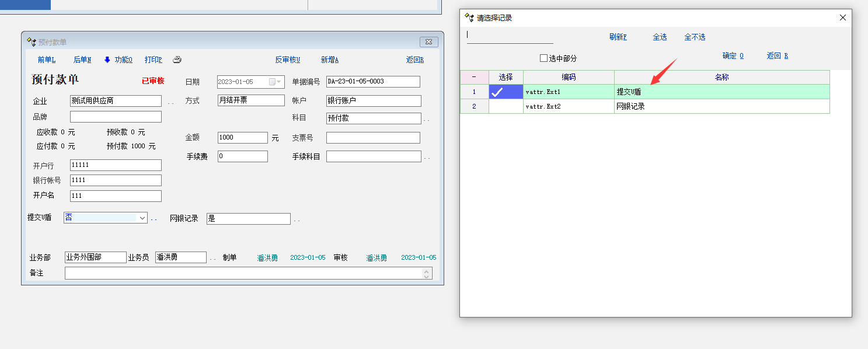Click the 备注 field scroll arrows
Screen dimensions: 868x349
427,273
